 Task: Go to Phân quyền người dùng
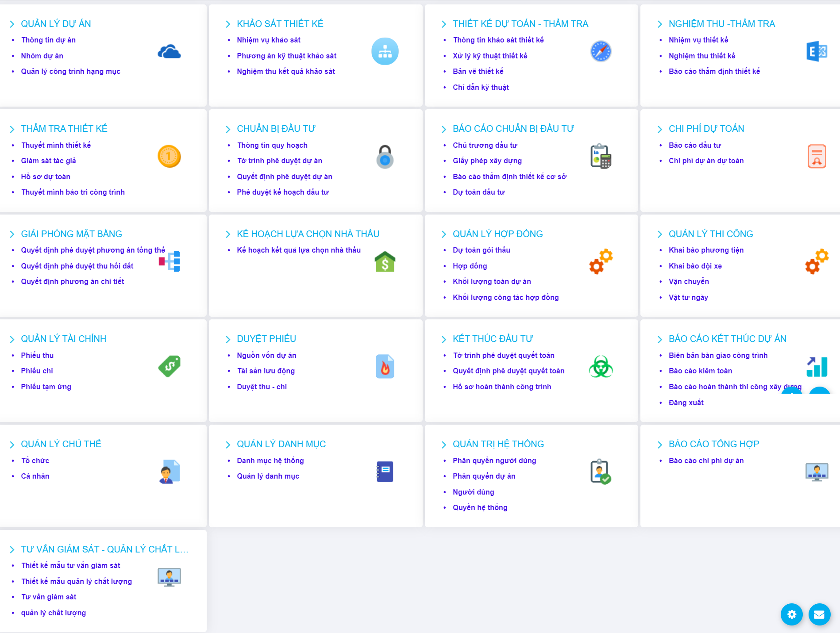click(x=494, y=460)
